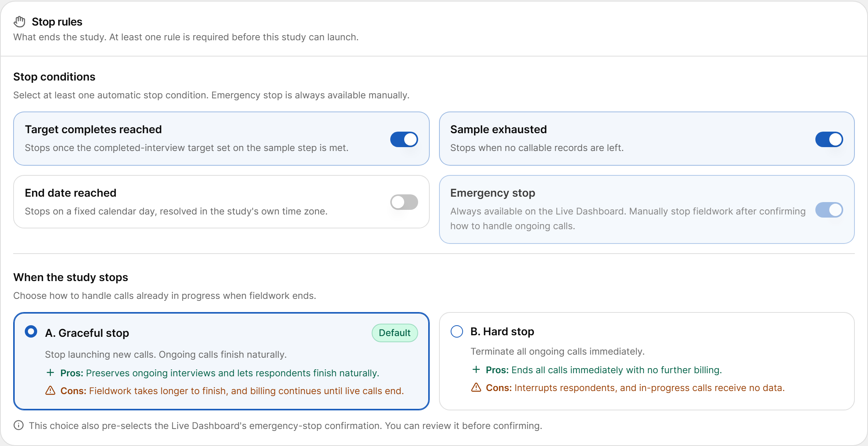Click the green Default badge

(x=395, y=333)
